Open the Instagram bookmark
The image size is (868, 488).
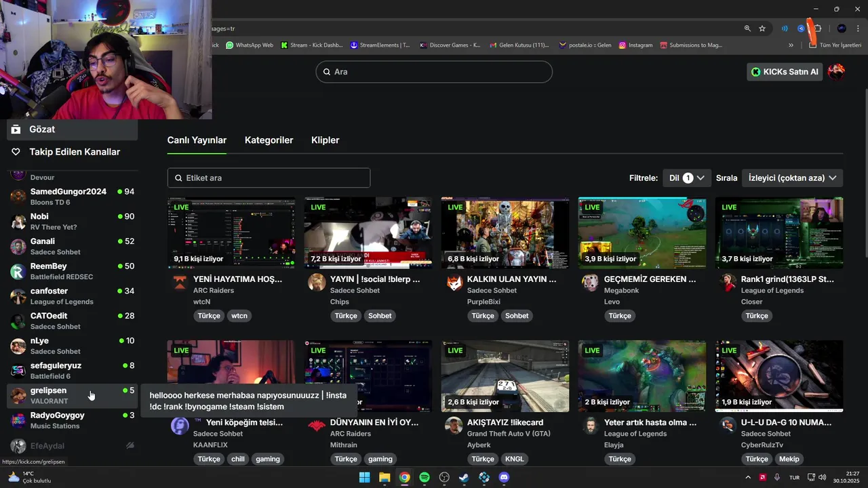tap(635, 45)
